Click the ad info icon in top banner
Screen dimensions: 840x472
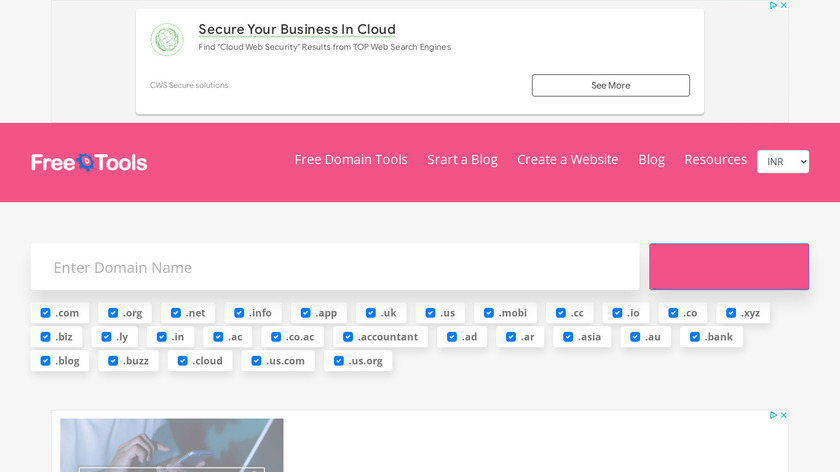coord(773,5)
